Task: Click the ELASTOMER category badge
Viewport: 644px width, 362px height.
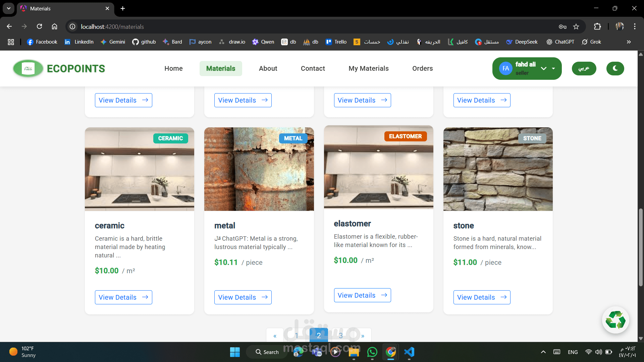Action: 406,136
